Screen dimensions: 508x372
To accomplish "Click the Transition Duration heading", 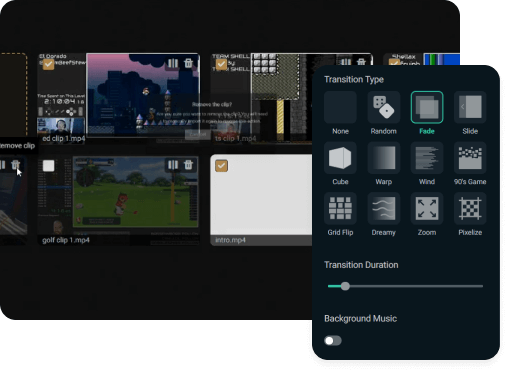I will 361,265.
